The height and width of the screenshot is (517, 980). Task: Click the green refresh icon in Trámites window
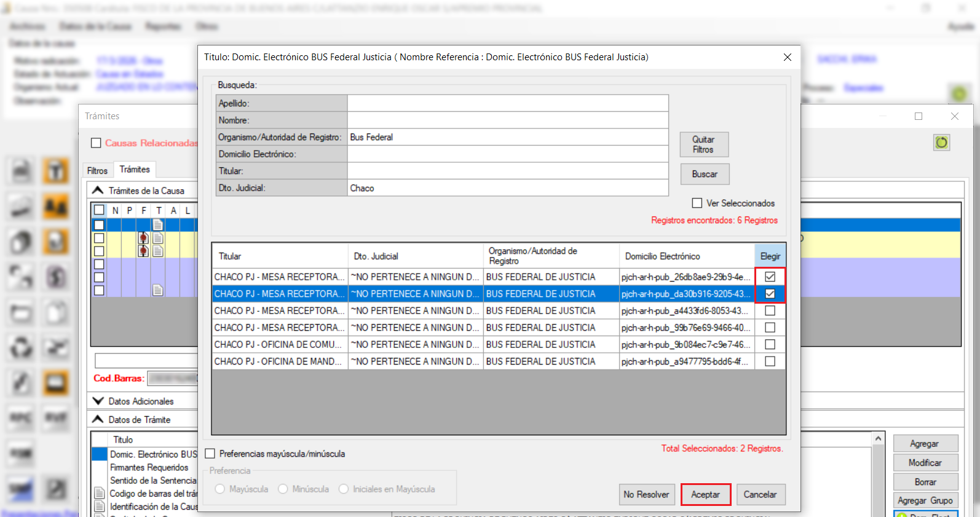pos(941,143)
